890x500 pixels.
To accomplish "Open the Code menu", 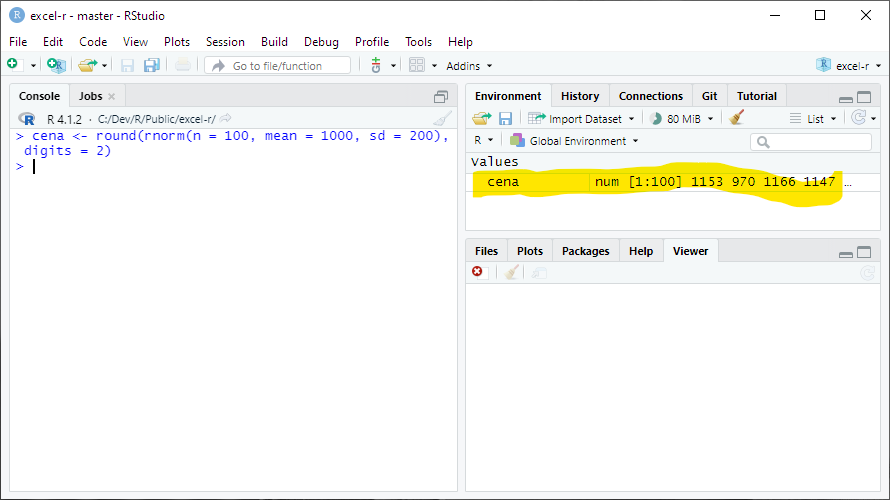I will [x=93, y=42].
